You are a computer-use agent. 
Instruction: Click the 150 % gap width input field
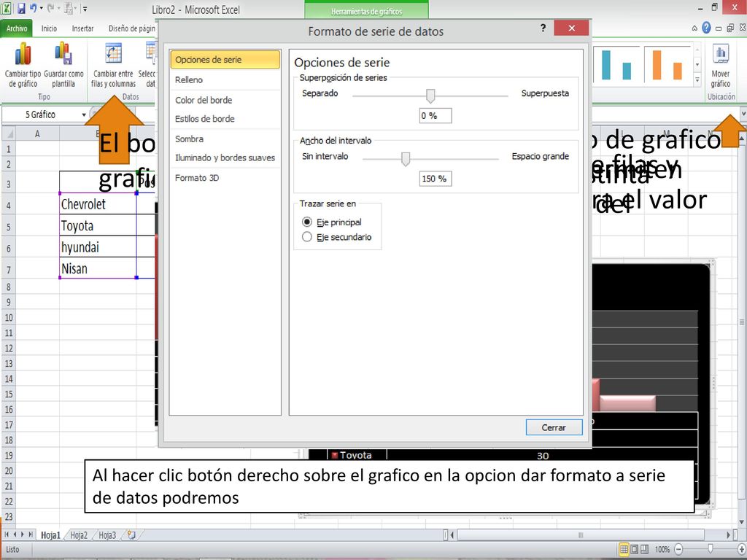coord(436,179)
